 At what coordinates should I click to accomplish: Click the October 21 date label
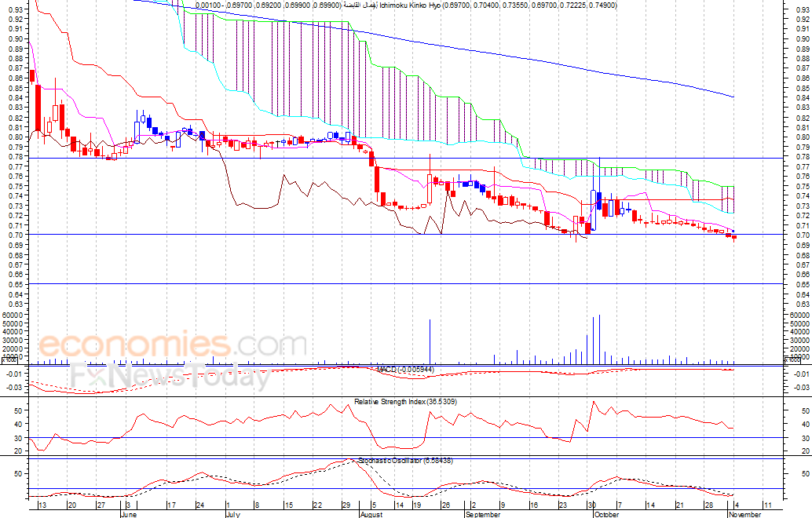(680, 505)
